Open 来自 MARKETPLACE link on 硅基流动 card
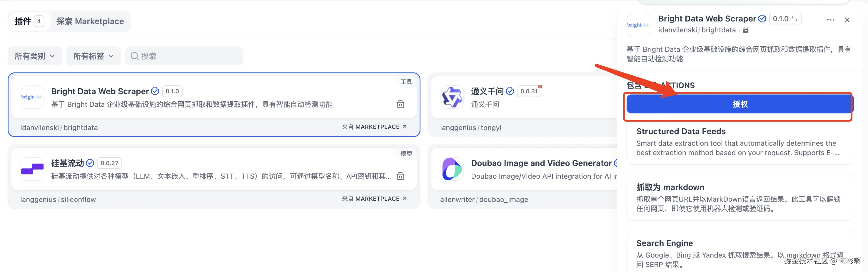 point(374,199)
